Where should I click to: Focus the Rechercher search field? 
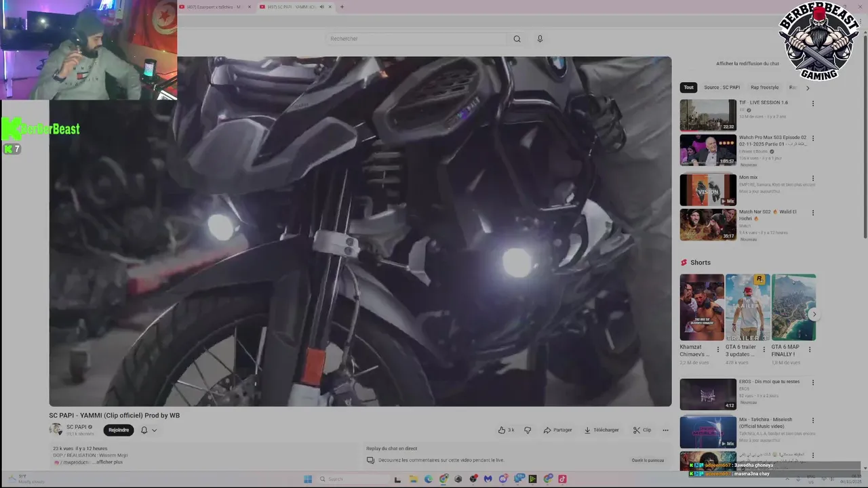coord(416,39)
